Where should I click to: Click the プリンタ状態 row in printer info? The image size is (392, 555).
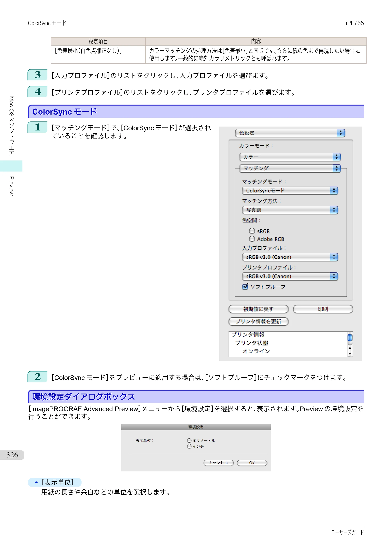251,343
